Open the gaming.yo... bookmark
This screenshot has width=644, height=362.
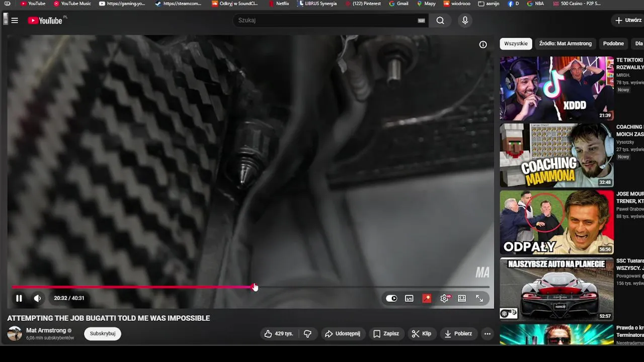[122, 4]
